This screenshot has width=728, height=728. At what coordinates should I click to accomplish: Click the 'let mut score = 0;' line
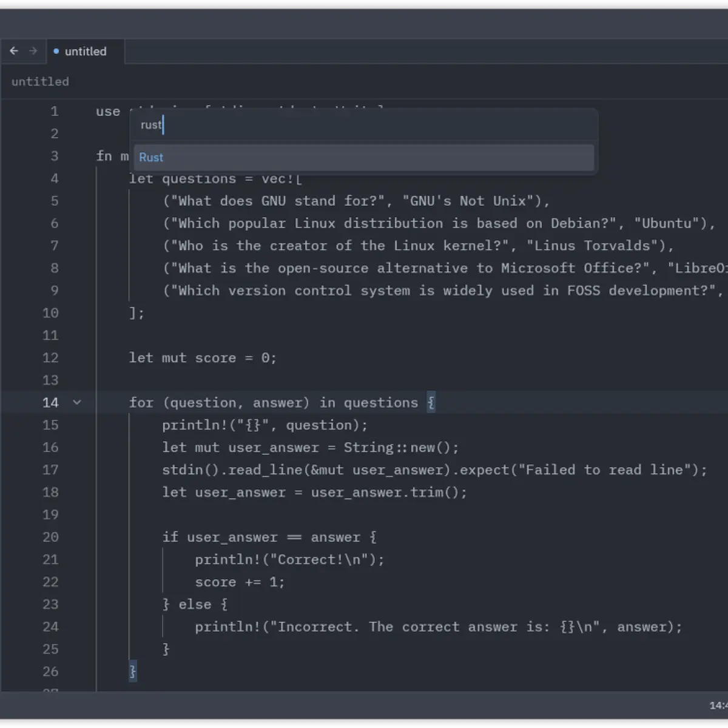tap(203, 358)
